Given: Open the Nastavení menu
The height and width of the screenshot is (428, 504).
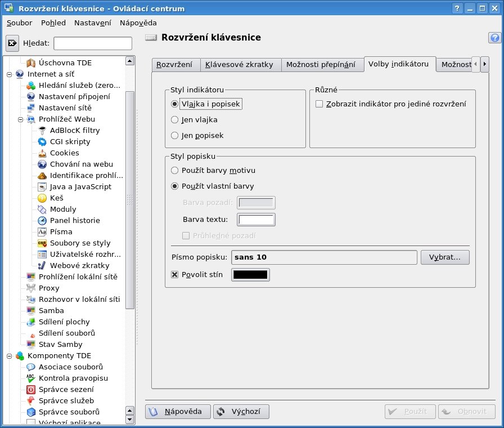Looking at the screenshot, I should click(x=93, y=23).
